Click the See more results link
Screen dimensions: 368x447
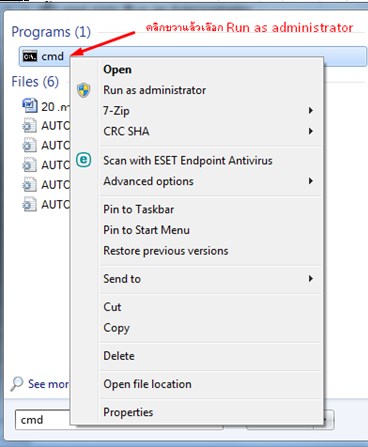(x=48, y=384)
